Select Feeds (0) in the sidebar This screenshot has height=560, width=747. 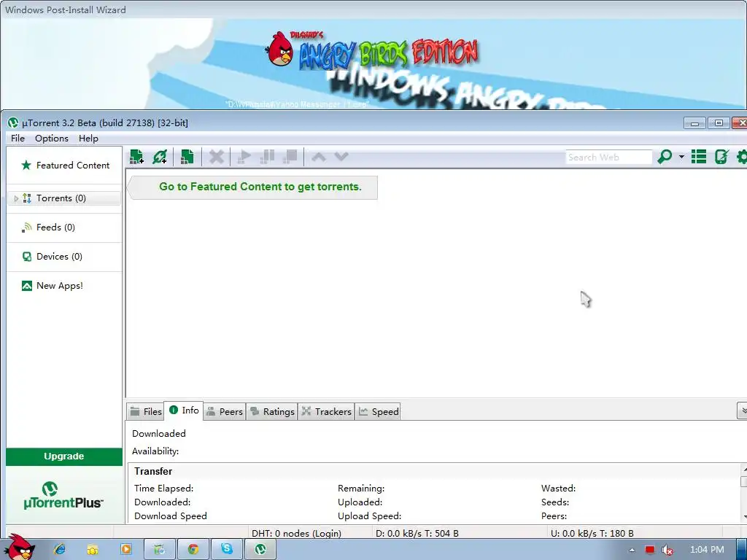[x=64, y=227]
